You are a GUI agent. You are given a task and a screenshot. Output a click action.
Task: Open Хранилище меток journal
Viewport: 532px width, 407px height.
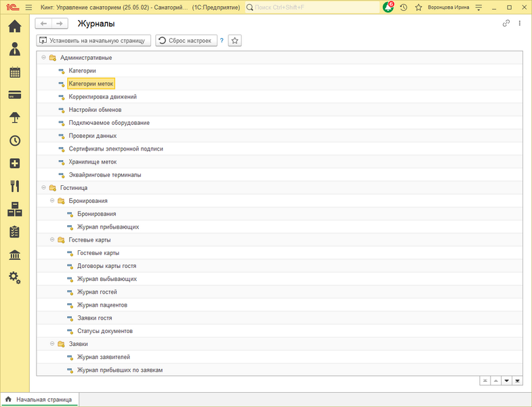tap(93, 161)
